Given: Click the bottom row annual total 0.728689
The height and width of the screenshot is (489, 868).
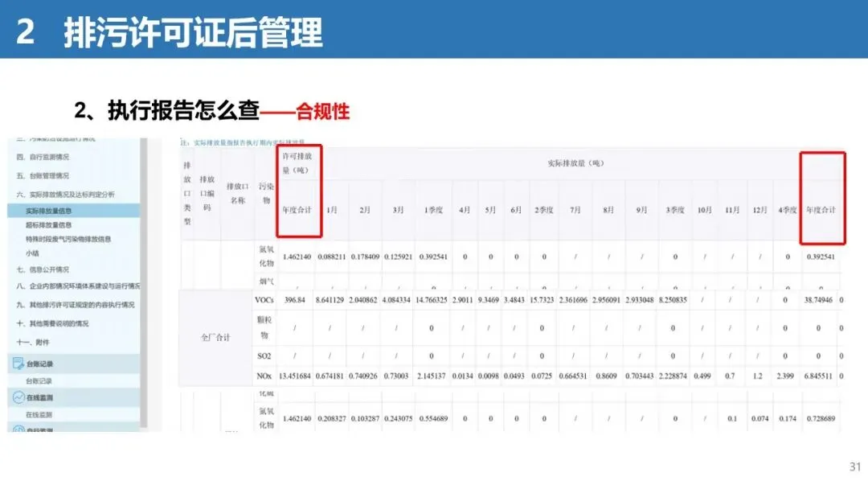Looking at the screenshot, I should [821, 419].
